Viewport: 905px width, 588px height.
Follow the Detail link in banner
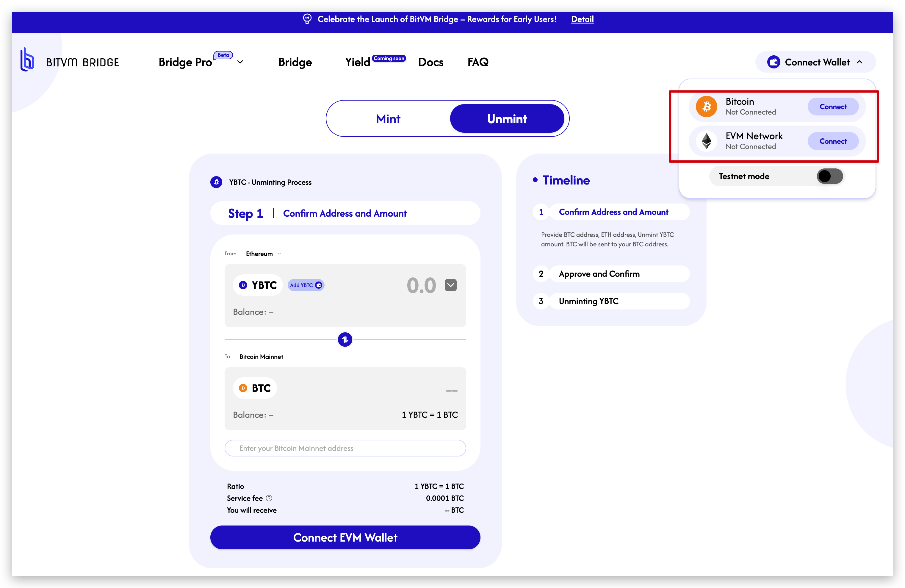[x=582, y=19]
